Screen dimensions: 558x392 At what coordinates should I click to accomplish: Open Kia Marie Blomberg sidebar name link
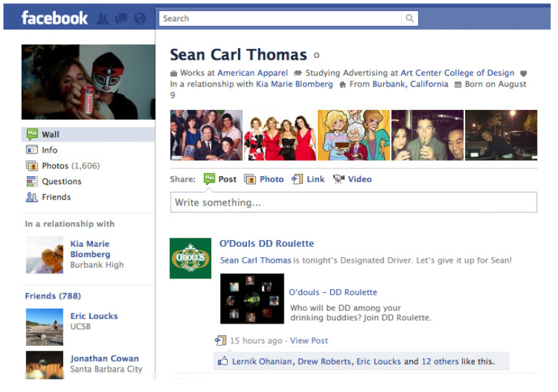pos(90,249)
